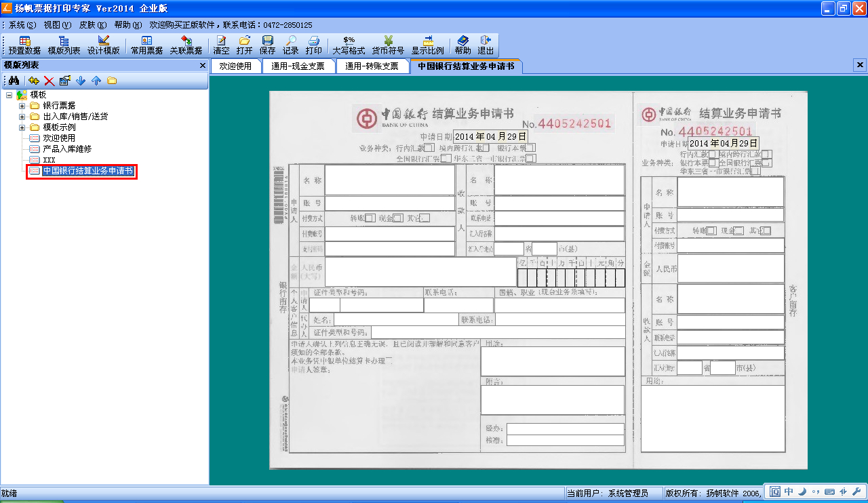Viewport: 868px width, 503px height.
Task: Click 人民币(大写) amount field
Action: [x=420, y=272]
